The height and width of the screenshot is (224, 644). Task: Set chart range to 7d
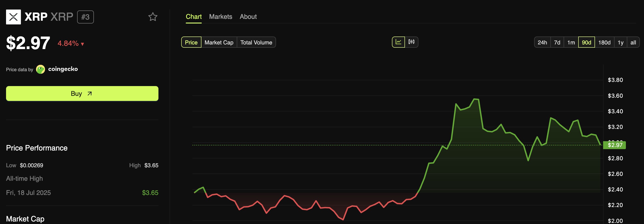pos(557,42)
